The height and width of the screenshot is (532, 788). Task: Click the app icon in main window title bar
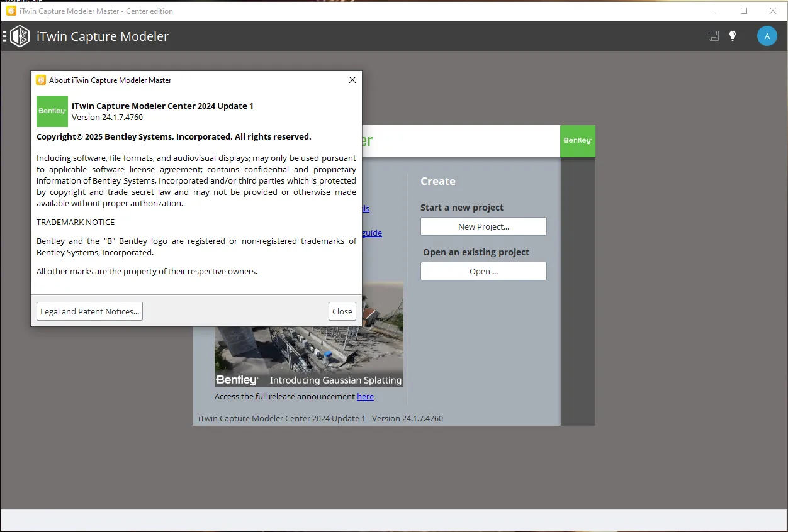pyautogui.click(x=11, y=11)
